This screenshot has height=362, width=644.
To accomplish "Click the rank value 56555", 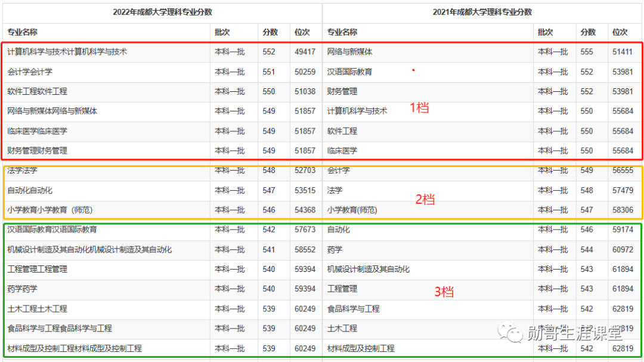I will (623, 170).
